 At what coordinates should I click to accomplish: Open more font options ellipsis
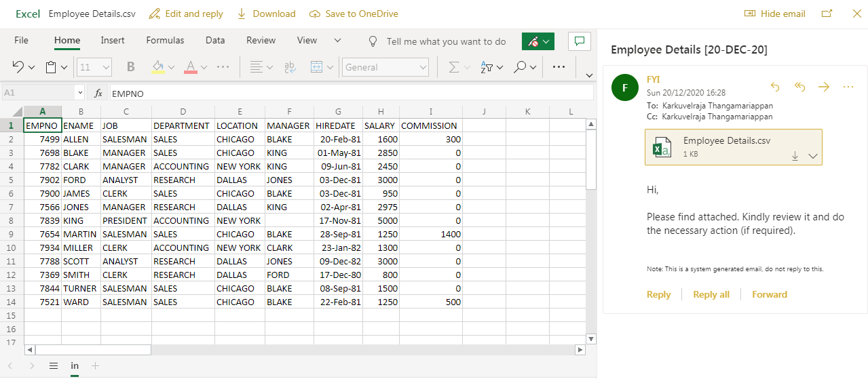tap(223, 67)
